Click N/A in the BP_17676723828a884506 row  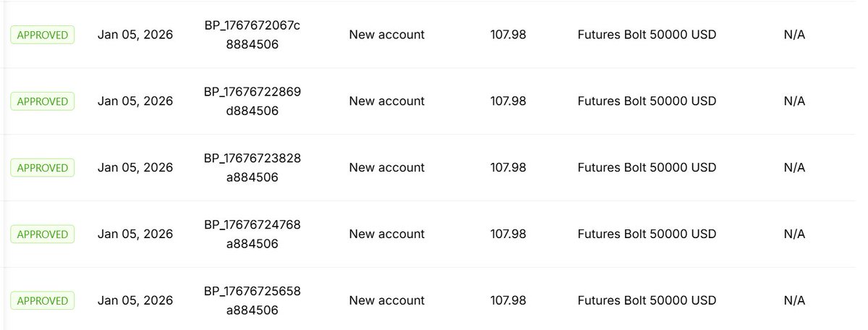click(793, 168)
